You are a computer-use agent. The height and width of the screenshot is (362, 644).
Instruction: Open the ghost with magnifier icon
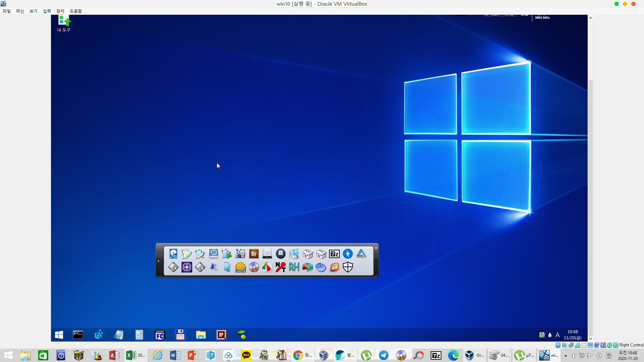200,254
